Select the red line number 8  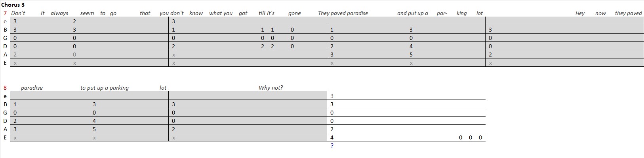5,88
